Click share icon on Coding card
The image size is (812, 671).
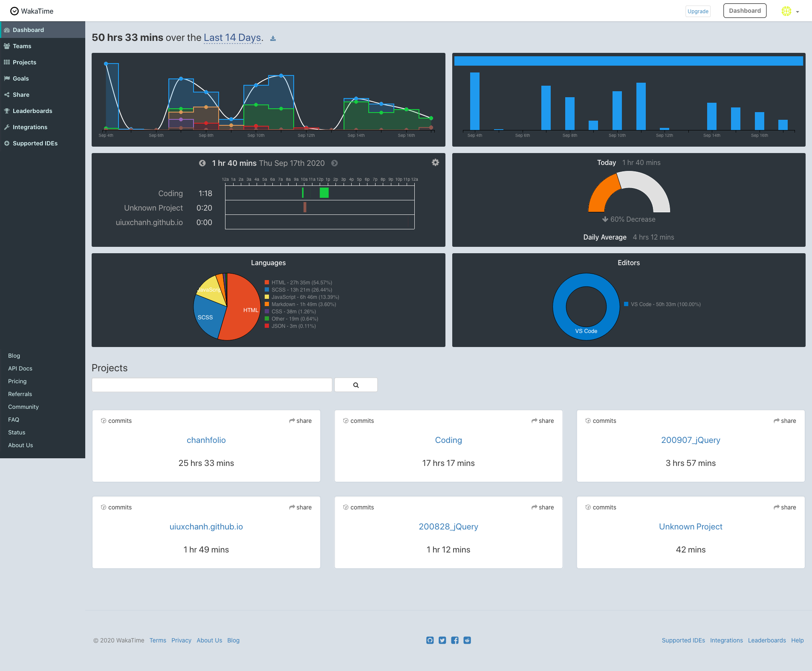[534, 421]
